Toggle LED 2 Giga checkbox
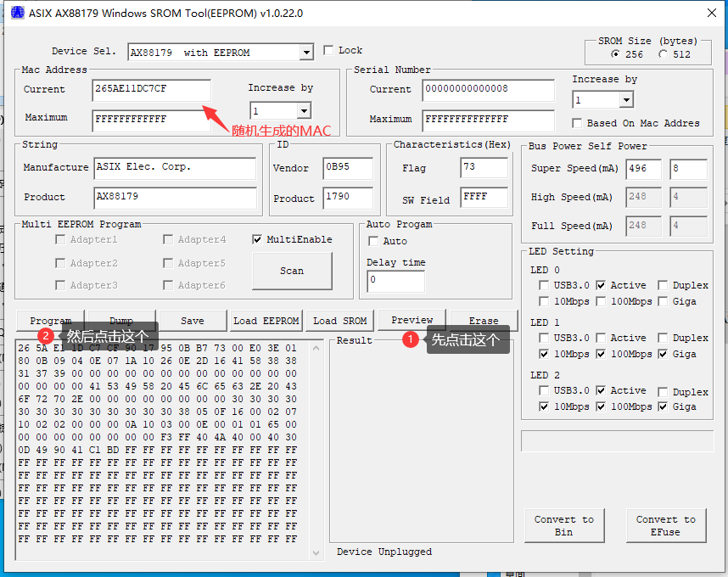The image size is (728, 577). point(663,406)
